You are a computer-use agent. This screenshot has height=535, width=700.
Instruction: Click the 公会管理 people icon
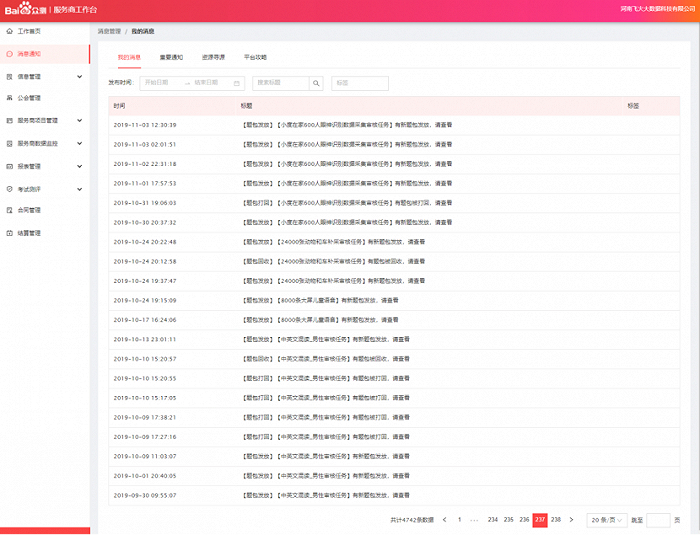9,98
